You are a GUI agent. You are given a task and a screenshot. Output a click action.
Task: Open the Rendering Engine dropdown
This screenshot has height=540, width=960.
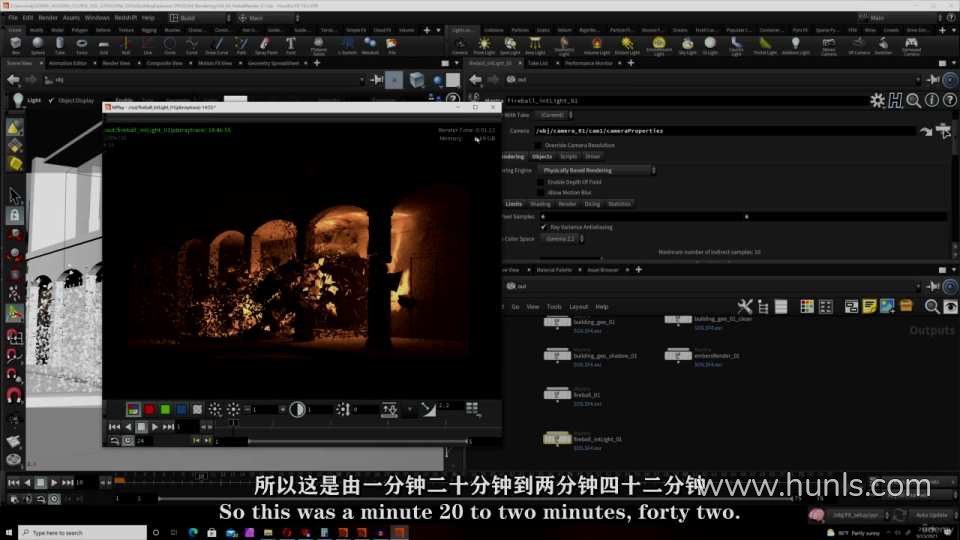click(x=597, y=170)
